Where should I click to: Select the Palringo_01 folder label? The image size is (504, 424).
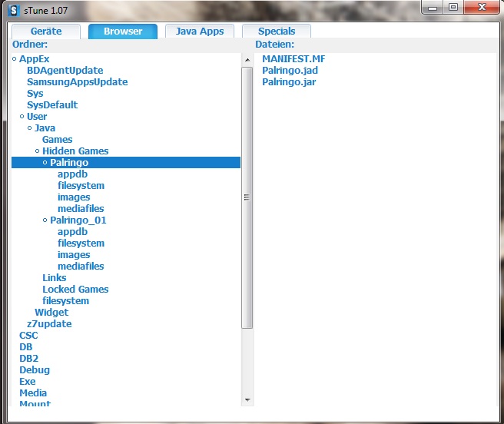(x=78, y=220)
